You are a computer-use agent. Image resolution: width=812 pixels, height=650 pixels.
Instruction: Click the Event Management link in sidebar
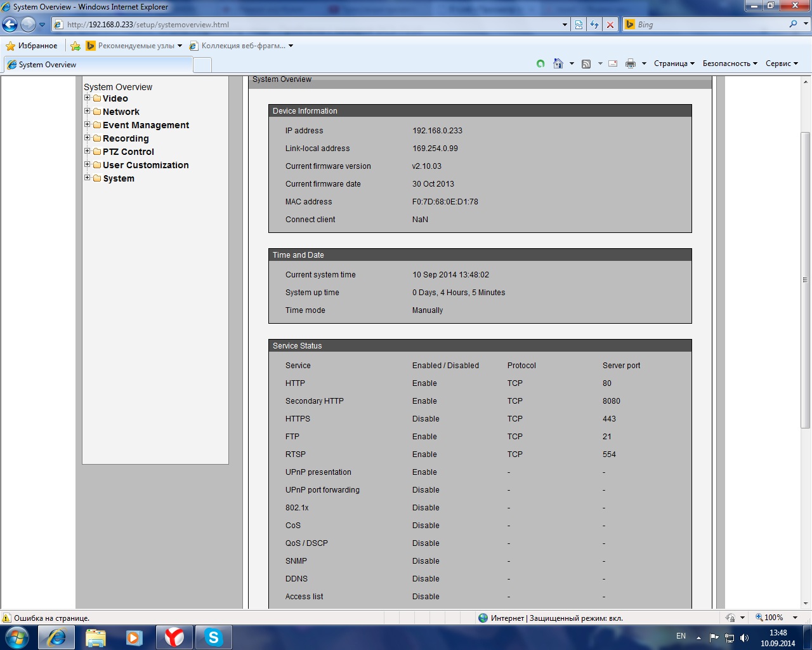146,125
